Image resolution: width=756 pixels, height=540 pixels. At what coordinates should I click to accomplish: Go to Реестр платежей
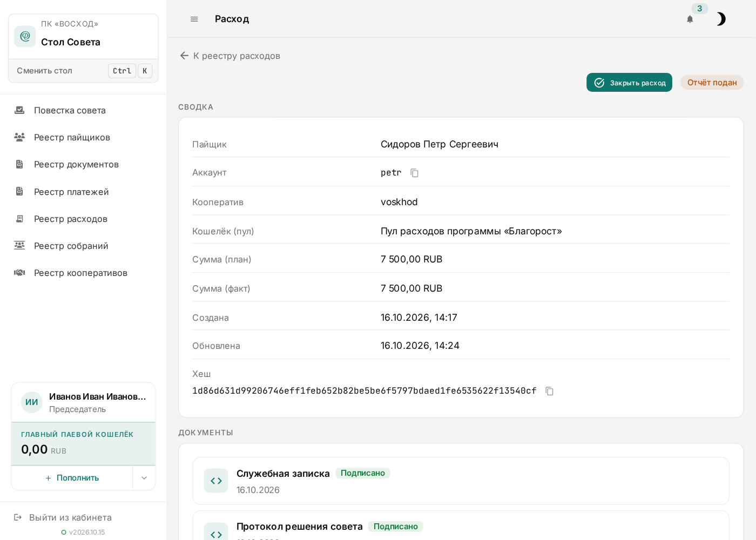point(71,192)
